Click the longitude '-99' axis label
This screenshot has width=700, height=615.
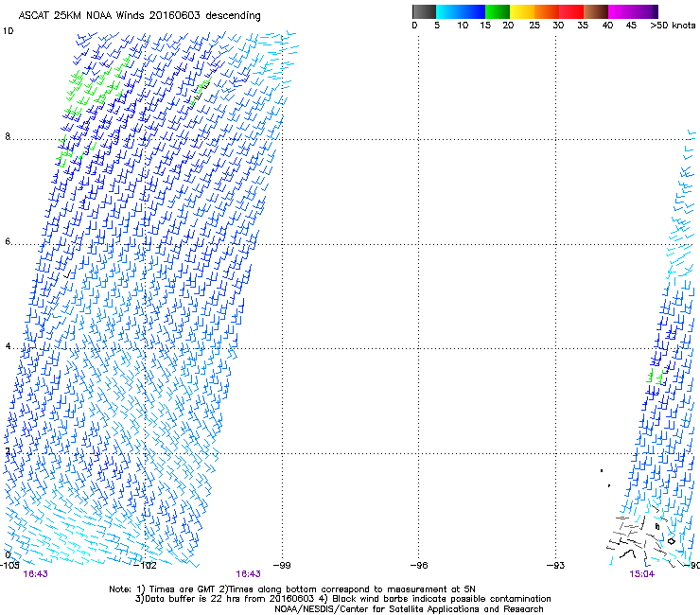coord(281,566)
